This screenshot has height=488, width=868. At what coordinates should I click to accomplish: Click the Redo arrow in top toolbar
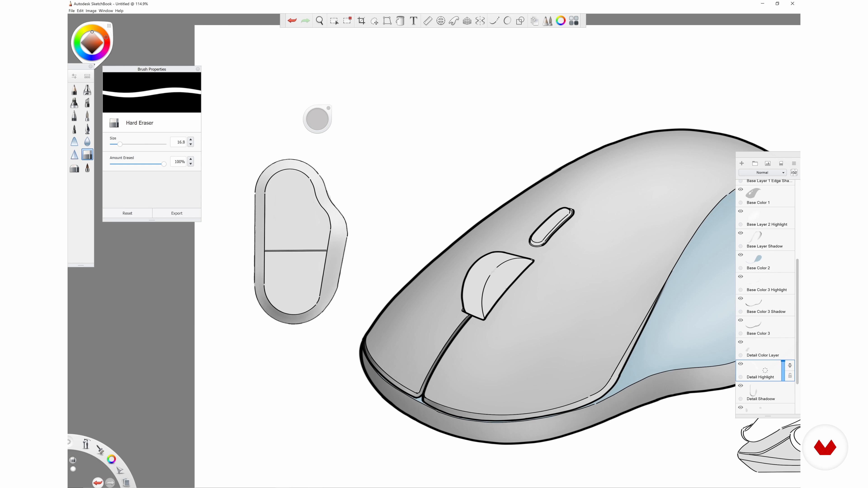pos(305,21)
